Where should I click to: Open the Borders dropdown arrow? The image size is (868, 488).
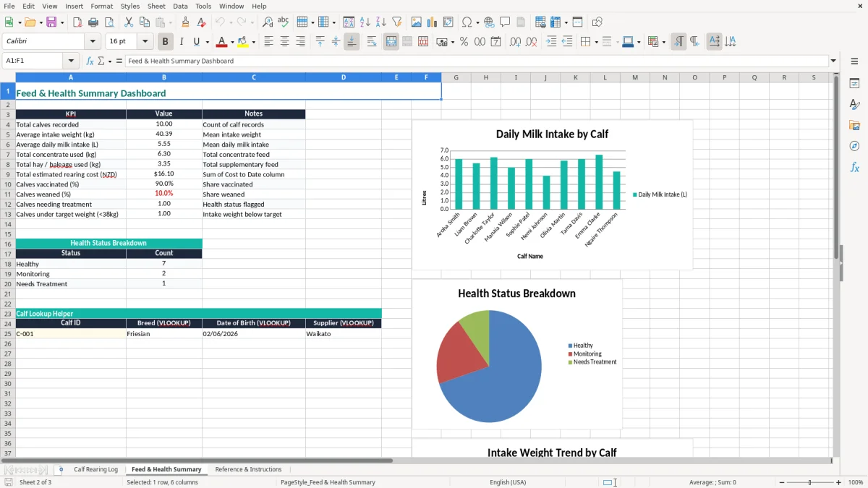pyautogui.click(x=595, y=42)
